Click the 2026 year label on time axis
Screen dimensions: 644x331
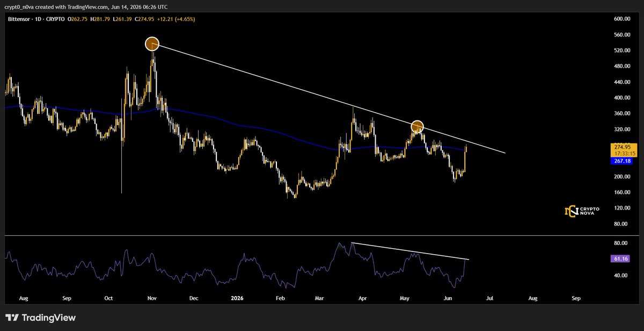pos(237,297)
